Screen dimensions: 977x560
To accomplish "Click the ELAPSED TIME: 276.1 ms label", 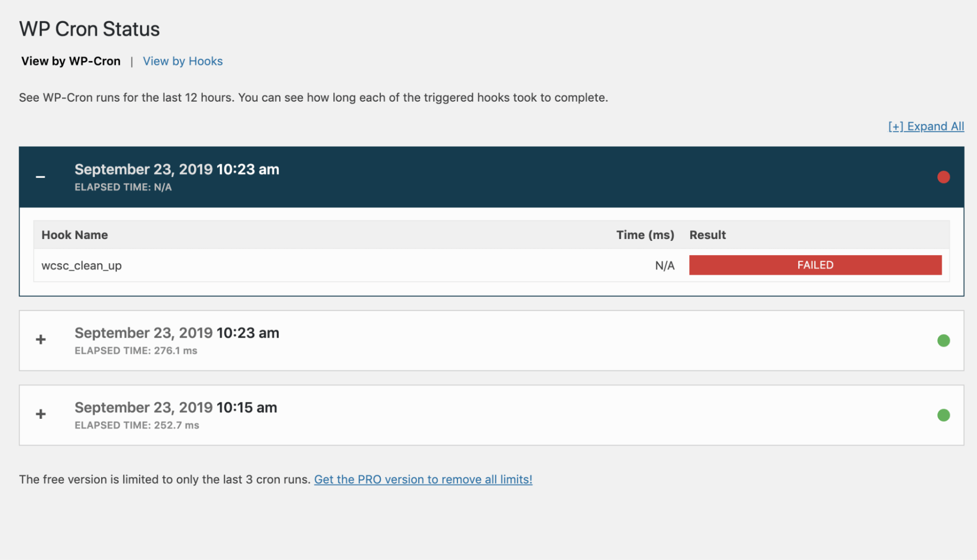I will (x=136, y=351).
